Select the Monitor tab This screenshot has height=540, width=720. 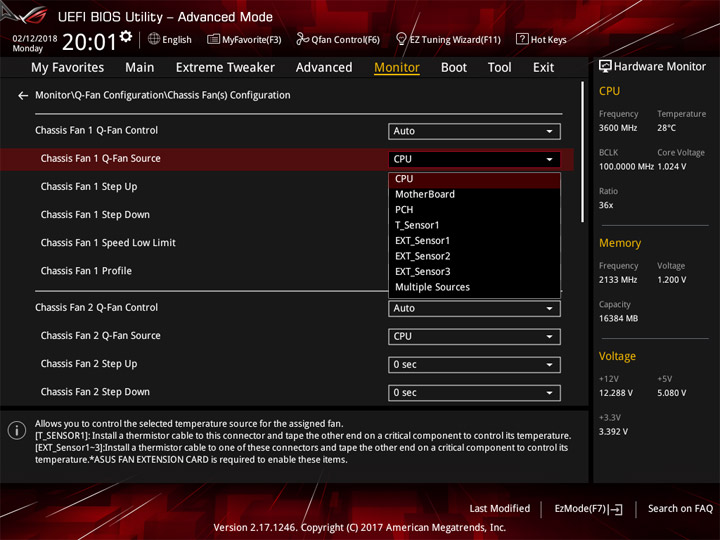click(x=397, y=68)
